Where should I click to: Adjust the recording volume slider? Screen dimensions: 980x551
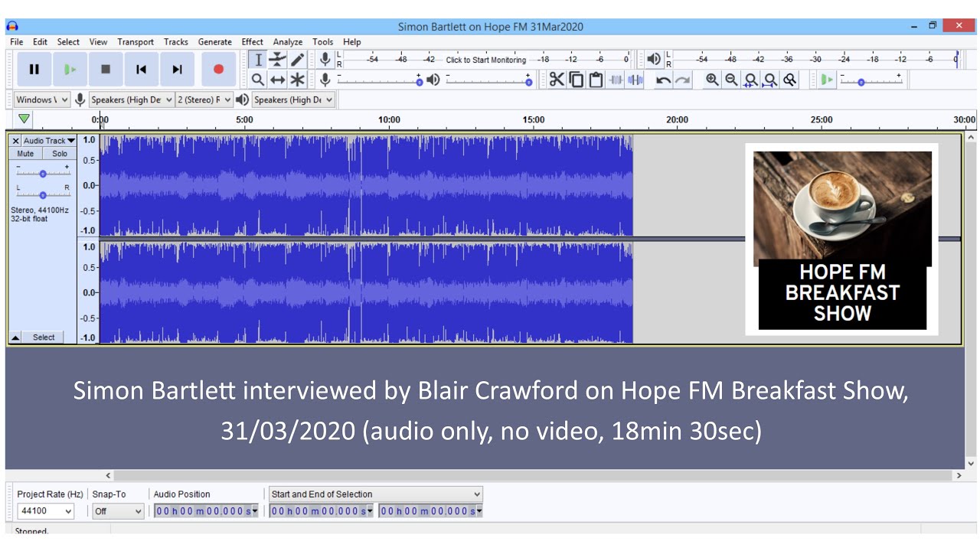(x=381, y=80)
